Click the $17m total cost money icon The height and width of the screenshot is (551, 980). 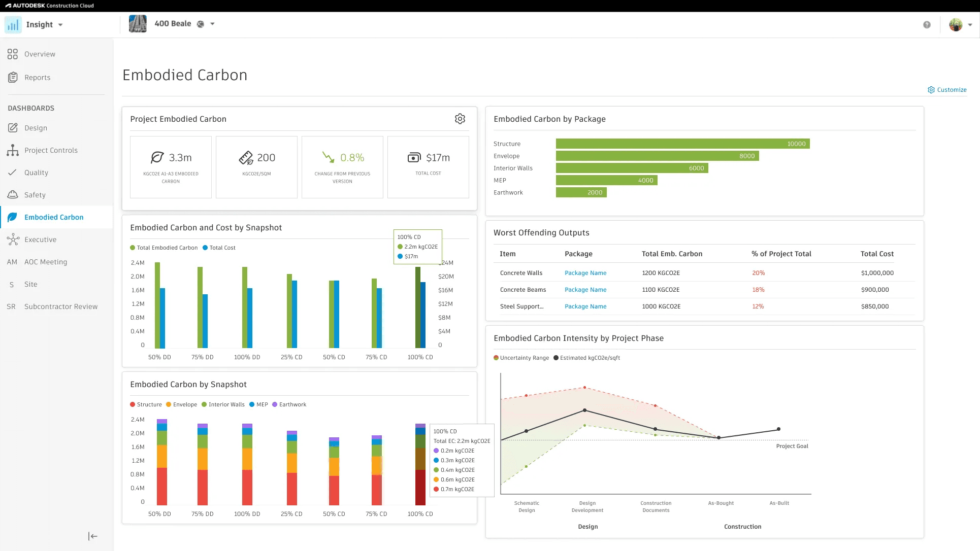pos(414,157)
